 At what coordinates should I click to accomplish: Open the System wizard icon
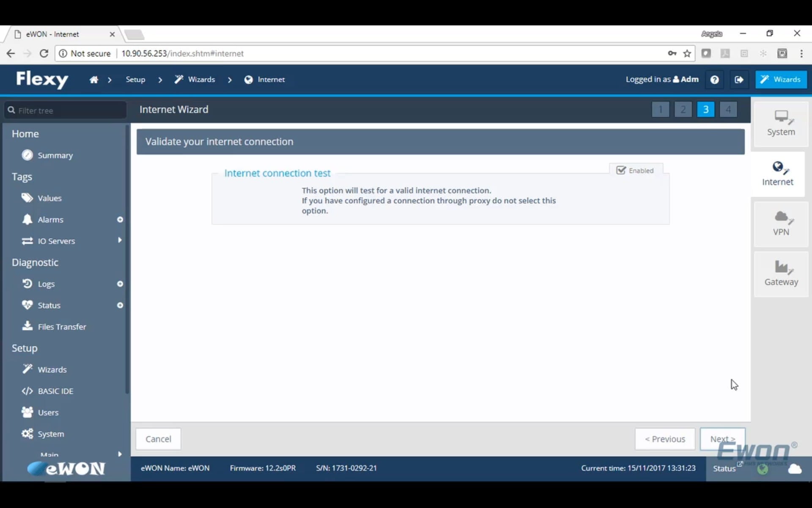(781, 124)
